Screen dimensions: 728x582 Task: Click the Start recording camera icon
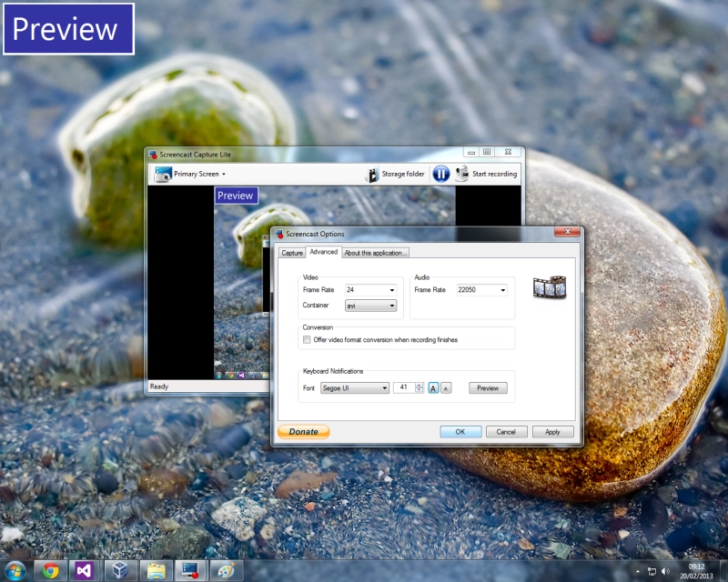coord(462,174)
